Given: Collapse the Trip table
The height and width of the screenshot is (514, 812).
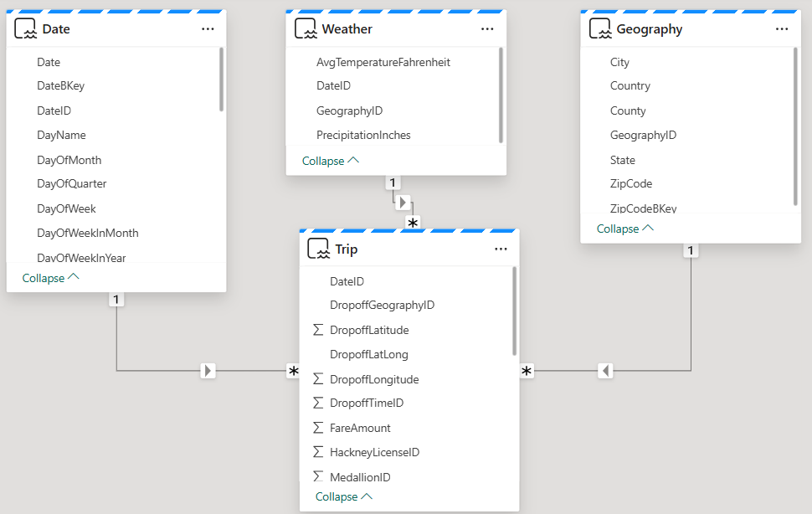Looking at the screenshot, I should [344, 496].
